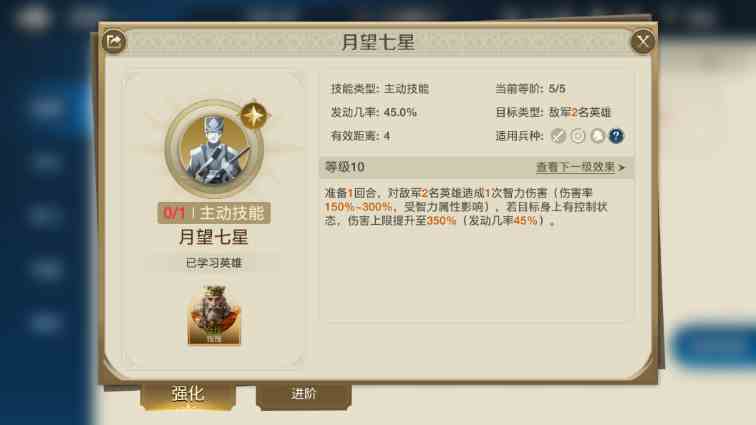Close the 月望七星 skill dialog
This screenshot has height=425, width=756.
(x=643, y=41)
